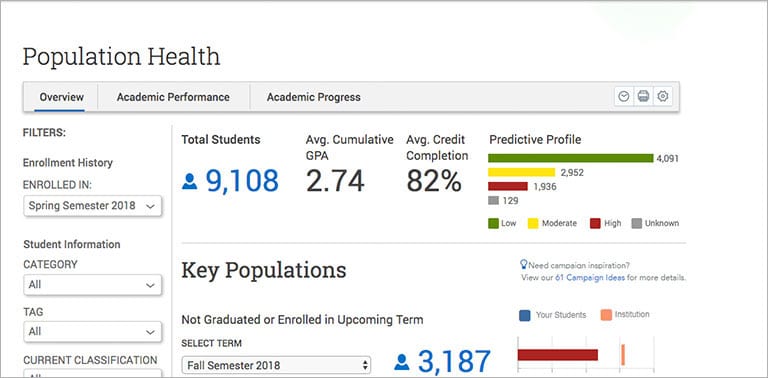Click the yellow Moderate legend swatch

533,223
